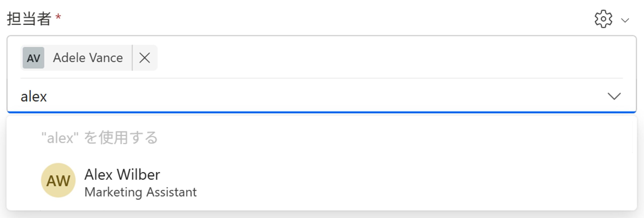Click empty space right of Adele Vance chip
The width and height of the screenshot is (644, 218).
[x=377, y=58]
